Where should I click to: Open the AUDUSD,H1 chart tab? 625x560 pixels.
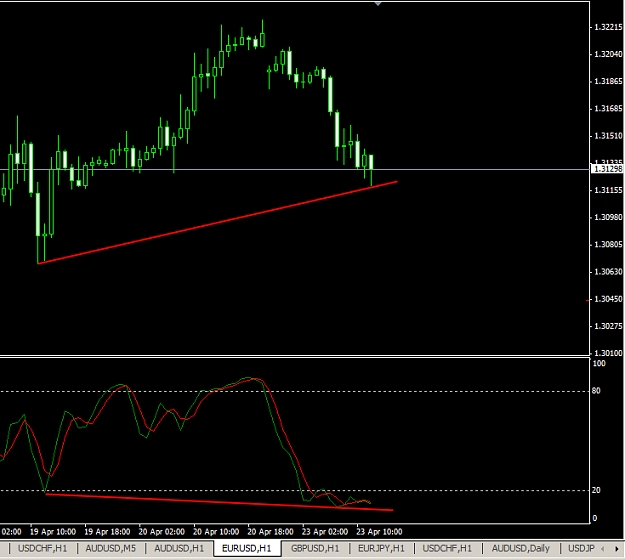[x=179, y=548]
